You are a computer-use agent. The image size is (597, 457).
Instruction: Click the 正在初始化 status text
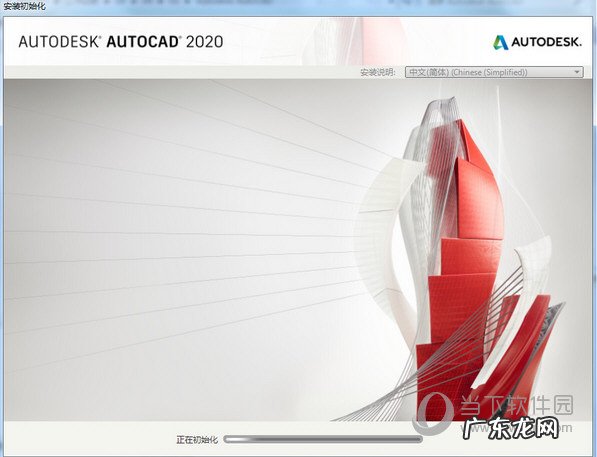(x=197, y=440)
